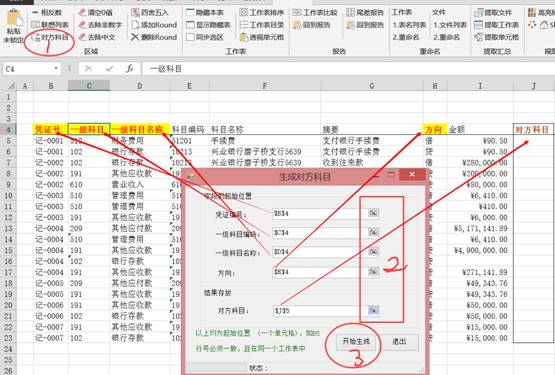This screenshot has height=375, width=555.
Task: Expand the Name Box dropdown arrow
Action: [x=56, y=68]
